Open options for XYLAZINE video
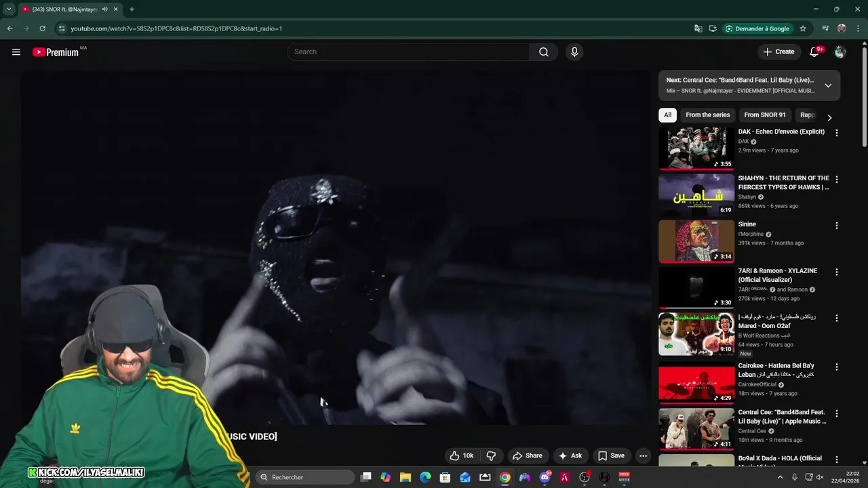The height and width of the screenshot is (488, 868). [837, 272]
